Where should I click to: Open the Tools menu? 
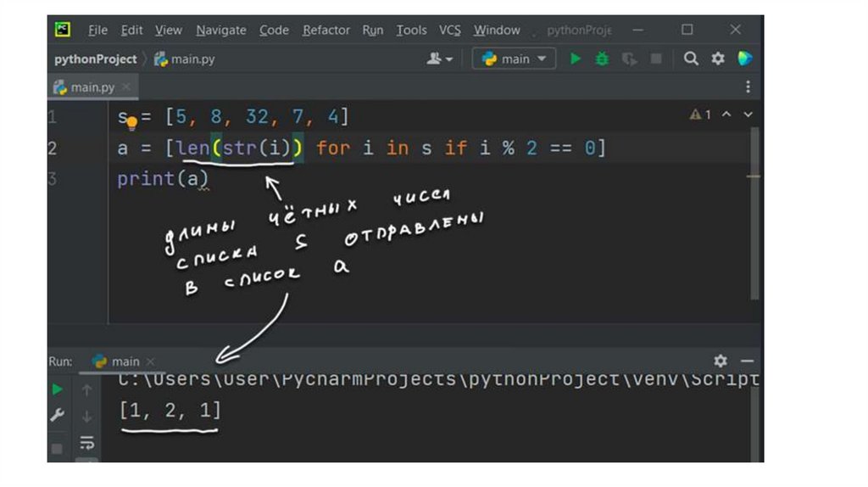tap(411, 30)
